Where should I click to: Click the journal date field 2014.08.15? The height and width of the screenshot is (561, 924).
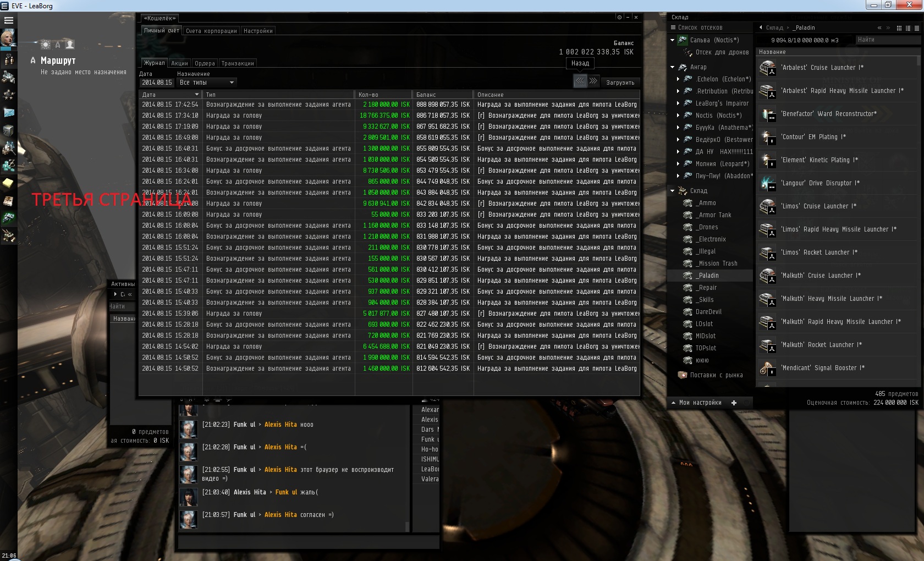point(157,82)
